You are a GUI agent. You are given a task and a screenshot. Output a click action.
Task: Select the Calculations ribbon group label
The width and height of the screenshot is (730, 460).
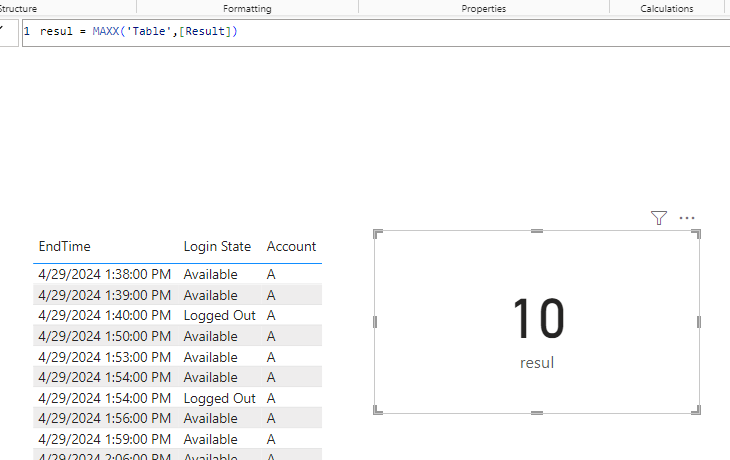pyautogui.click(x=667, y=8)
